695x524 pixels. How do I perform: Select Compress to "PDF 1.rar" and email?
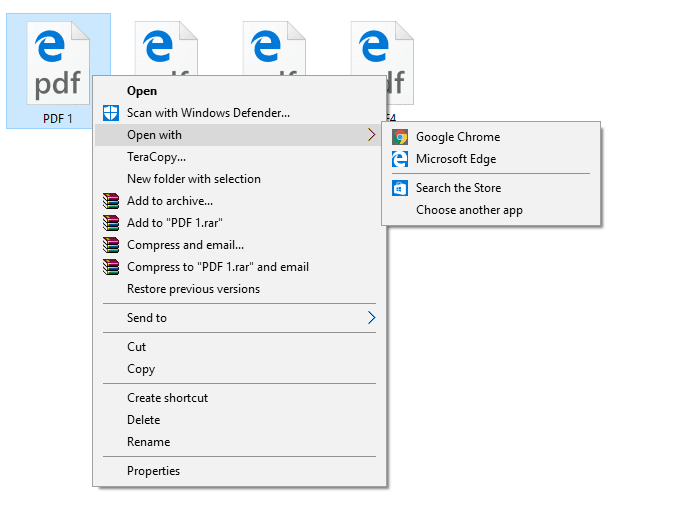click(x=240, y=267)
